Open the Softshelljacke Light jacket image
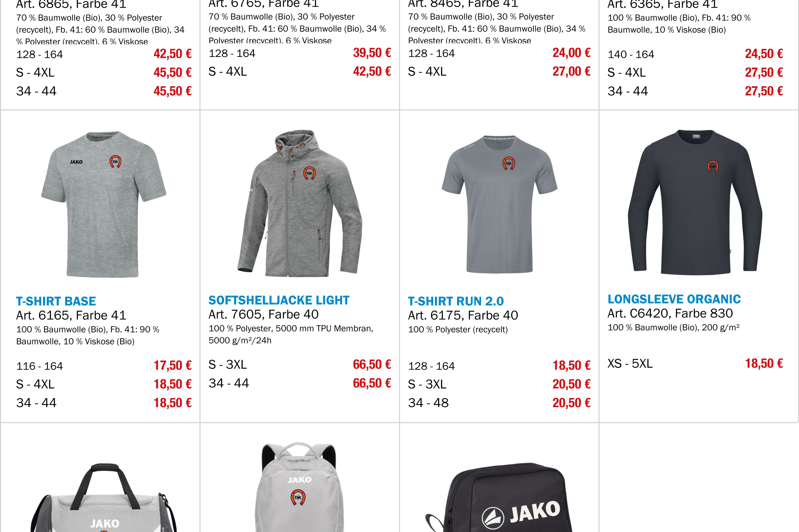 point(299,203)
